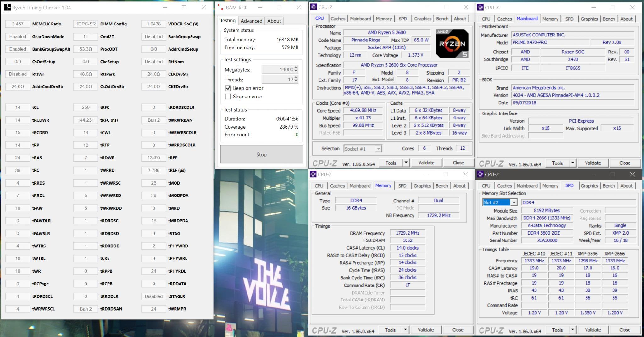
Task: Toggle the Beep on error checkbox
Action: [x=228, y=88]
